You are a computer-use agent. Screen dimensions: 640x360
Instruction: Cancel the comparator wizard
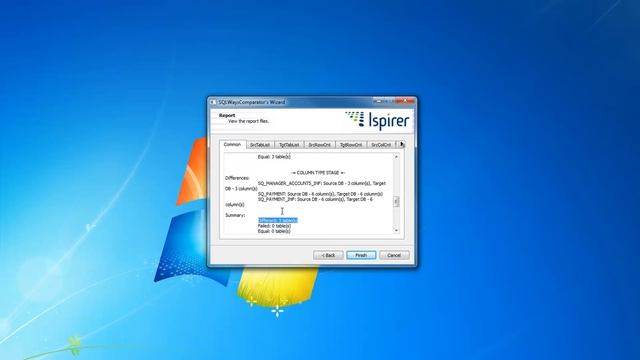[394, 255]
